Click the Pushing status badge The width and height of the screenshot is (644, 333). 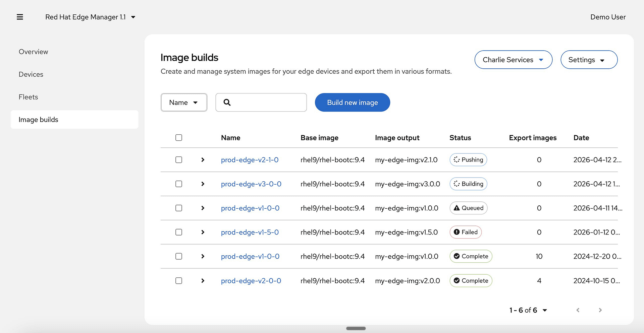(468, 160)
